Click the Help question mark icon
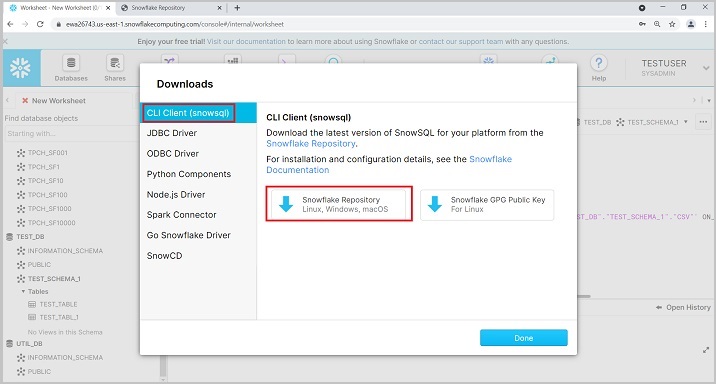Screen dimensions: 716x384 coord(599,63)
